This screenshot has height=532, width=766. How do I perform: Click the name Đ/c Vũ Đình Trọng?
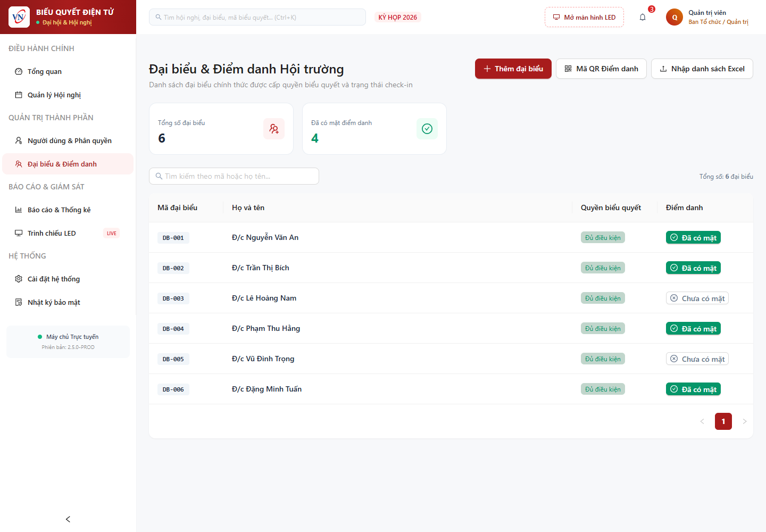tap(263, 359)
